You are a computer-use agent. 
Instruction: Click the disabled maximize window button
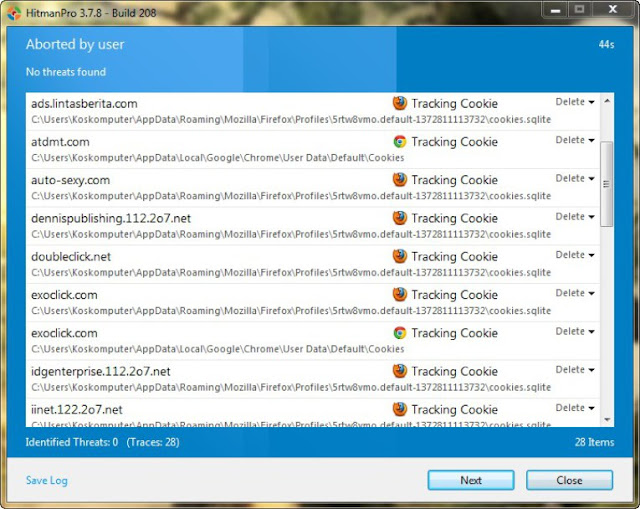pos(579,10)
